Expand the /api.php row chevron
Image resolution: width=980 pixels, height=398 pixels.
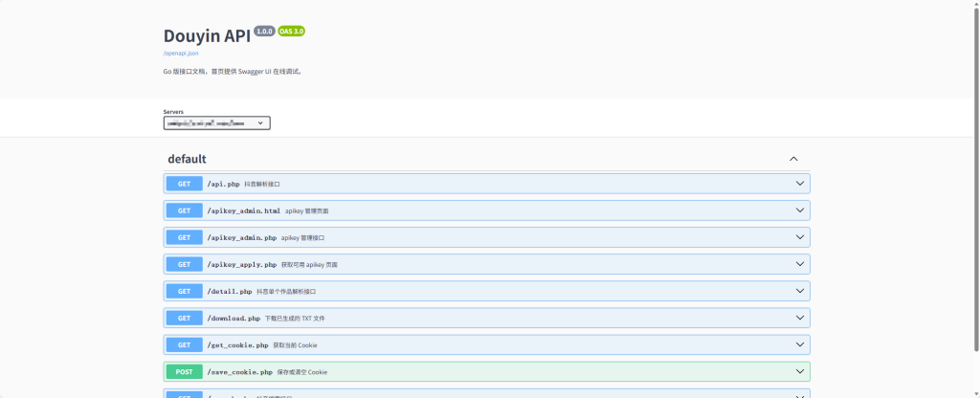(799, 184)
